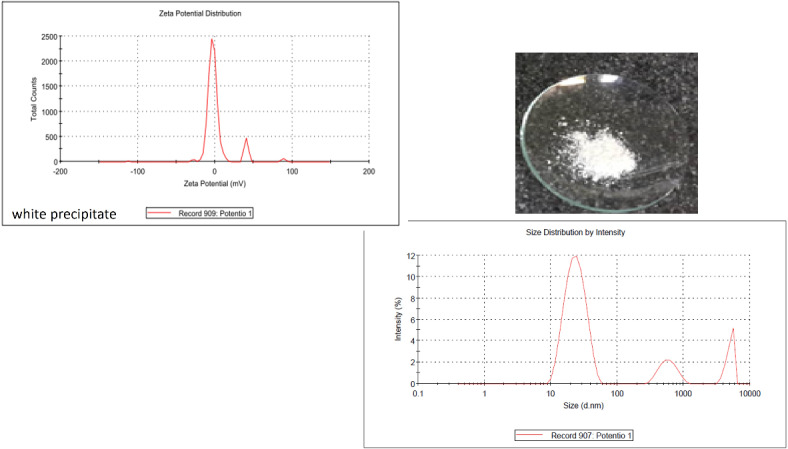Click the 0.1 tick on size axis

(x=418, y=394)
